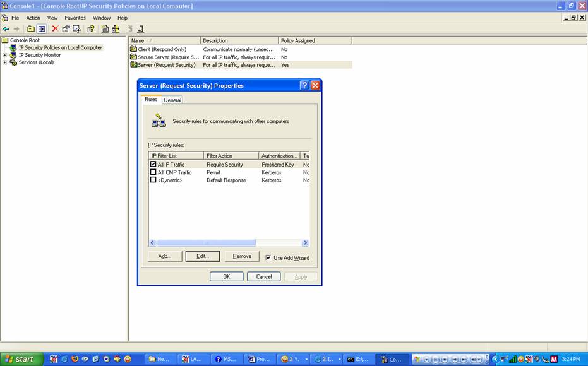Check the <Dynamic> default response rule
Image resolution: width=588 pixels, height=366 pixels.
coord(153,180)
